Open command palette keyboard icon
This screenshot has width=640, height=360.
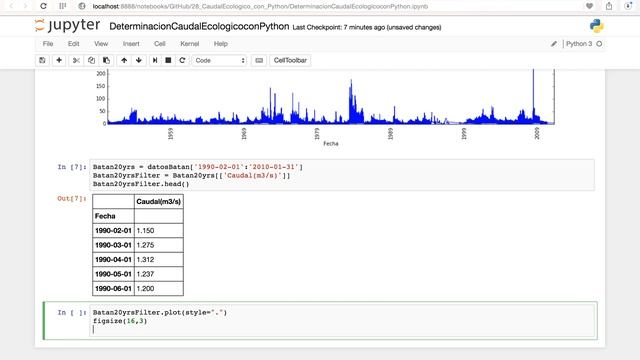(x=259, y=60)
